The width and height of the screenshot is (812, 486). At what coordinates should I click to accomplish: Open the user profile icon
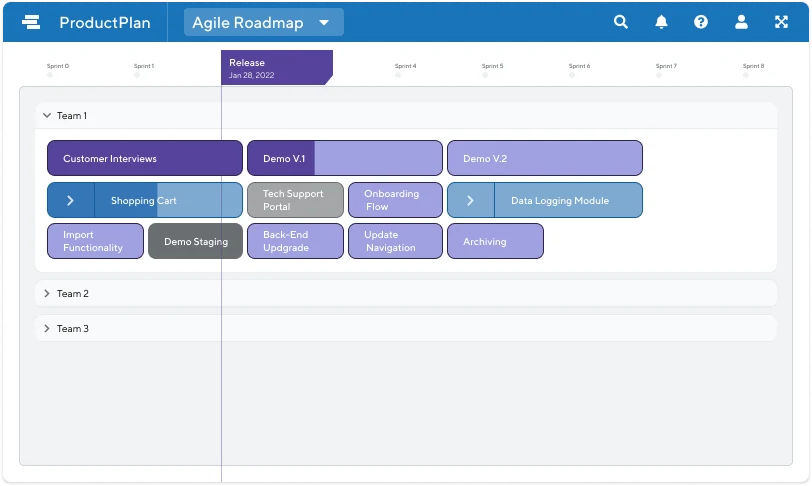[x=741, y=22]
